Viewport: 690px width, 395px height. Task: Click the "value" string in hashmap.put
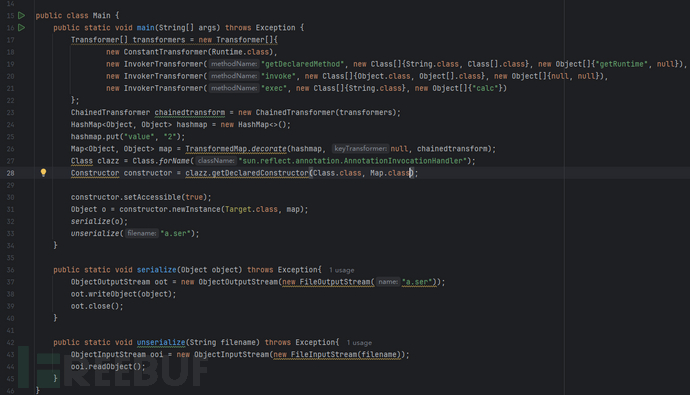[139, 137]
